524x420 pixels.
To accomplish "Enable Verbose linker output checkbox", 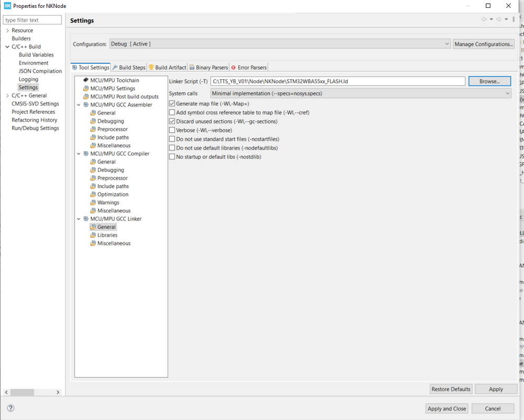I will pos(172,131).
